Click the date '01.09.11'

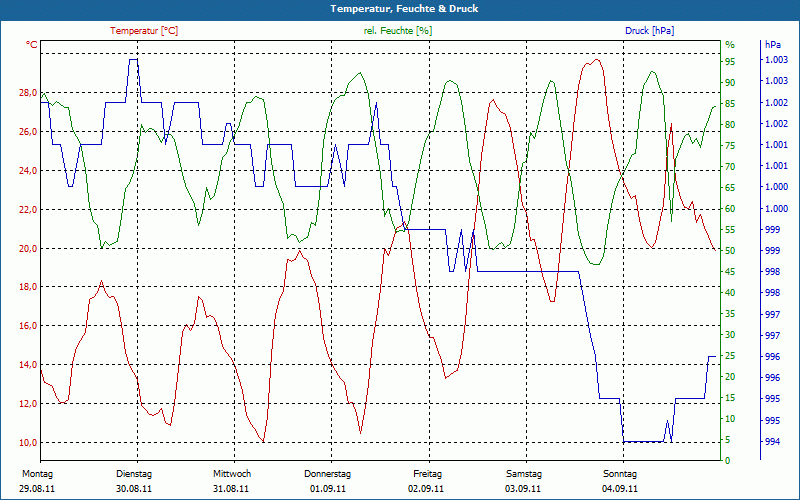328,489
